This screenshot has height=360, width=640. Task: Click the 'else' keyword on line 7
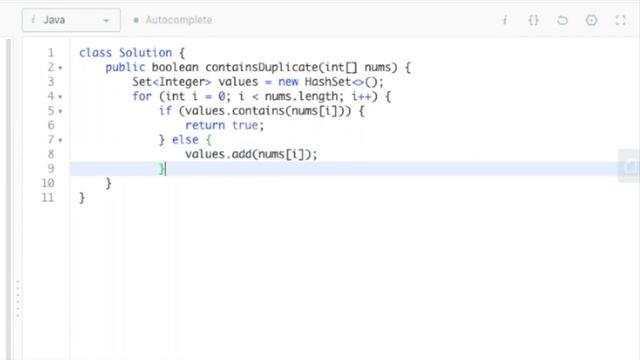click(x=185, y=140)
